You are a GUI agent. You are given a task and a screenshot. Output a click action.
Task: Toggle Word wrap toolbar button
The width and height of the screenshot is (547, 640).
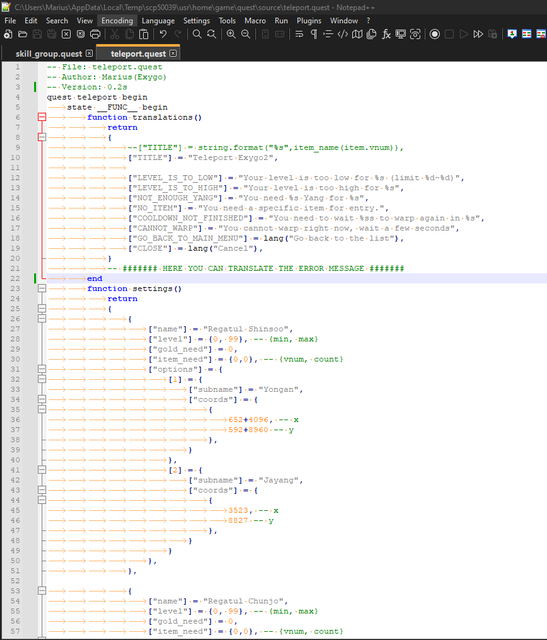coord(299,34)
